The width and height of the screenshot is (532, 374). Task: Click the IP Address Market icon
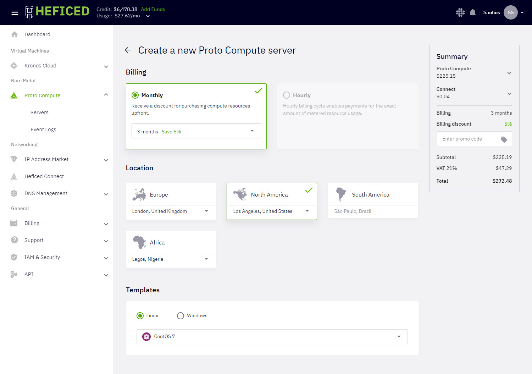coord(14,159)
